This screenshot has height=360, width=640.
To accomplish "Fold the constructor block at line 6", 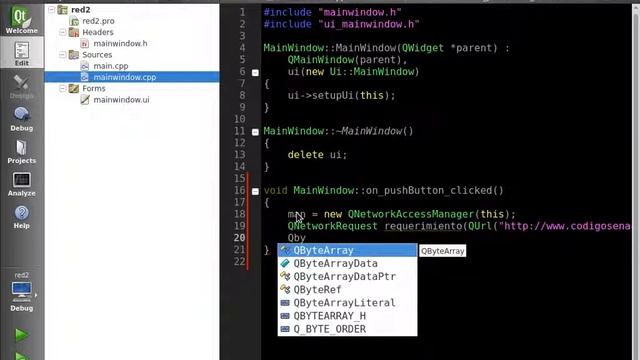I will [x=255, y=73].
